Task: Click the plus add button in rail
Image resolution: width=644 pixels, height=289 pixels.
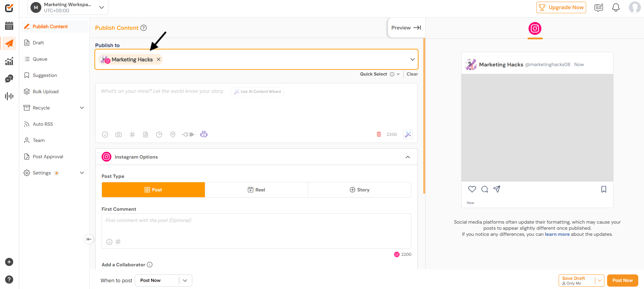Action: click(9, 262)
